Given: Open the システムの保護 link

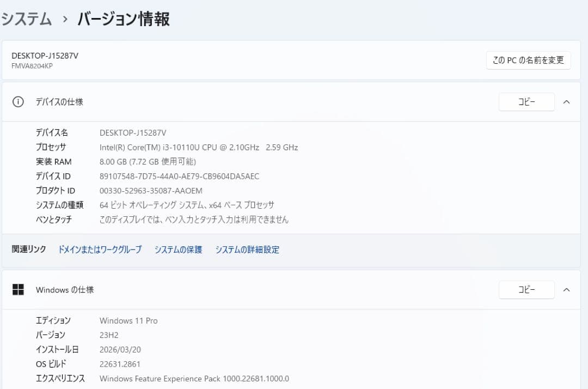Looking at the screenshot, I should coord(178,249).
